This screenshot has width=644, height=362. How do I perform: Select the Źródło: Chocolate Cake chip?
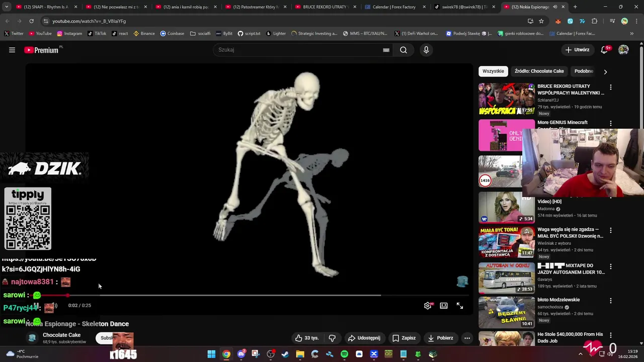pyautogui.click(x=539, y=71)
